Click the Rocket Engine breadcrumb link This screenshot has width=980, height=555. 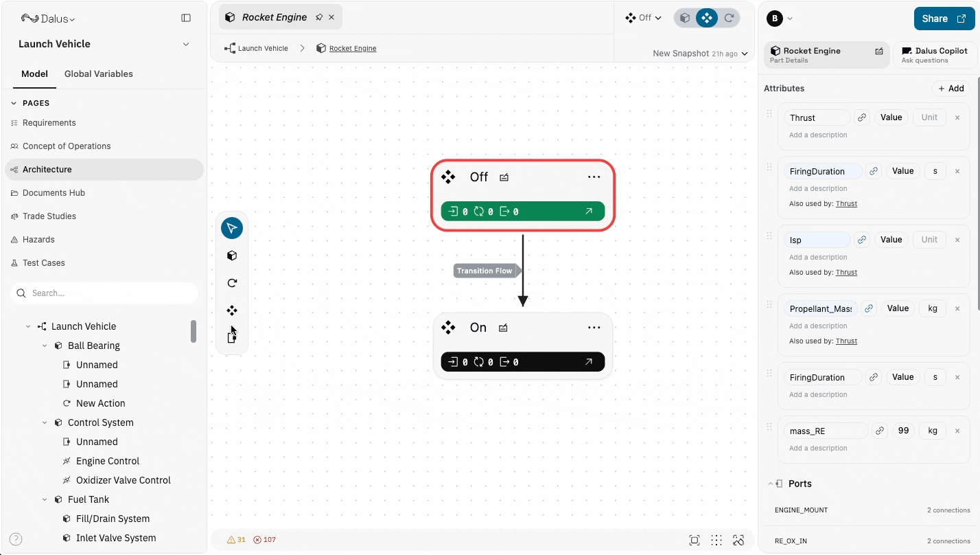(353, 48)
